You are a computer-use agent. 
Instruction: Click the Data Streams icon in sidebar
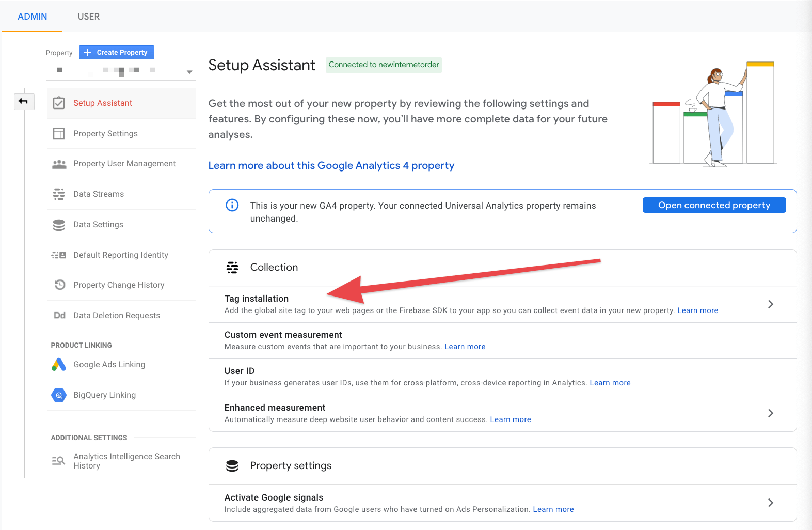59,194
